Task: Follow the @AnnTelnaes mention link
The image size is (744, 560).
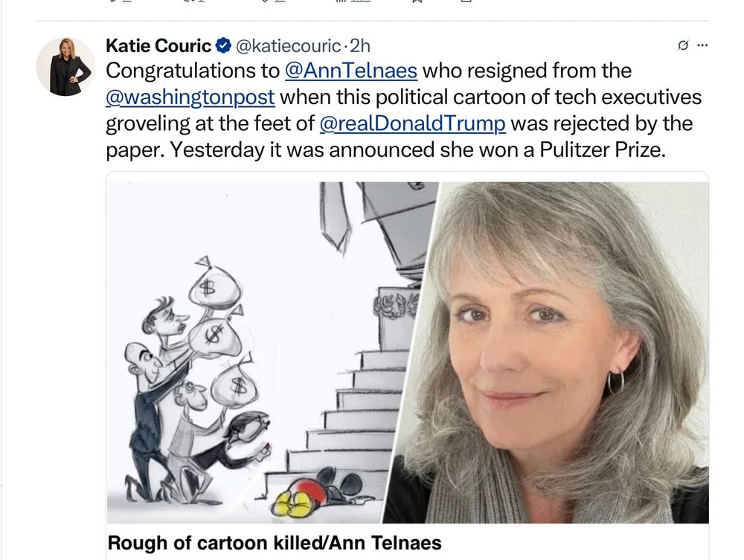Action: [351, 71]
